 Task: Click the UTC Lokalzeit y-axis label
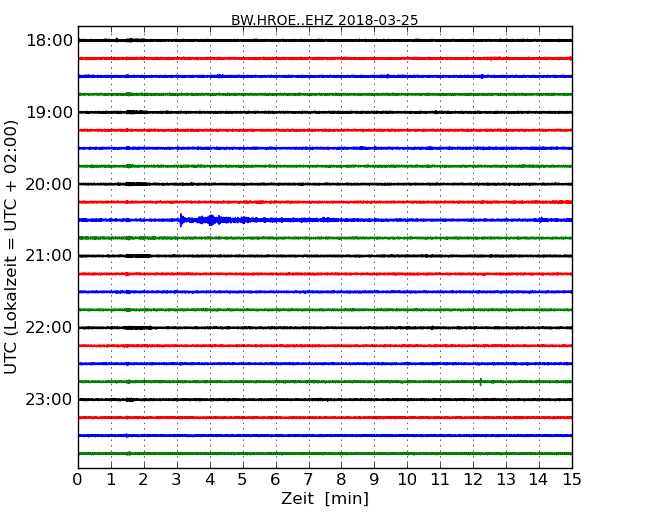tap(11, 247)
